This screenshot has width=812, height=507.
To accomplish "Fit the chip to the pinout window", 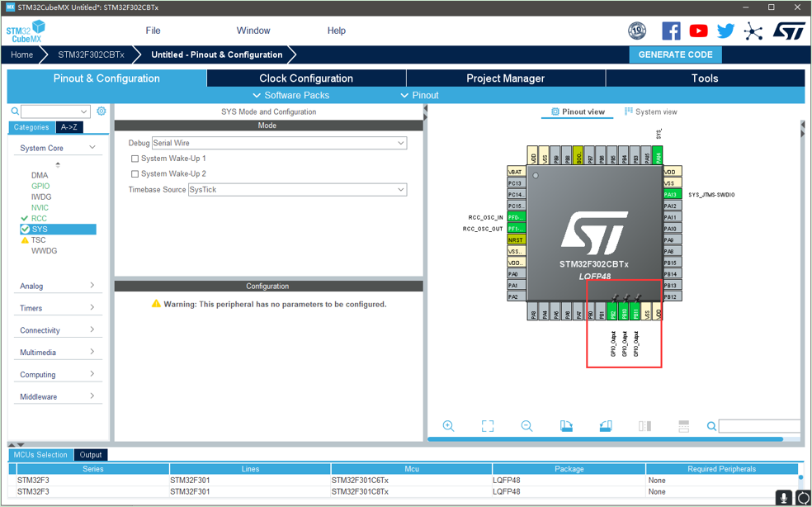I will point(488,426).
